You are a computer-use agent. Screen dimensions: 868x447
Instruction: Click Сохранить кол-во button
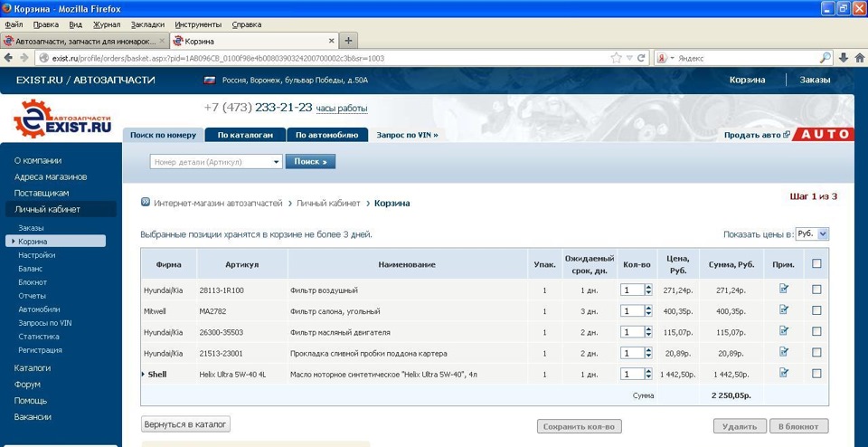(x=579, y=426)
